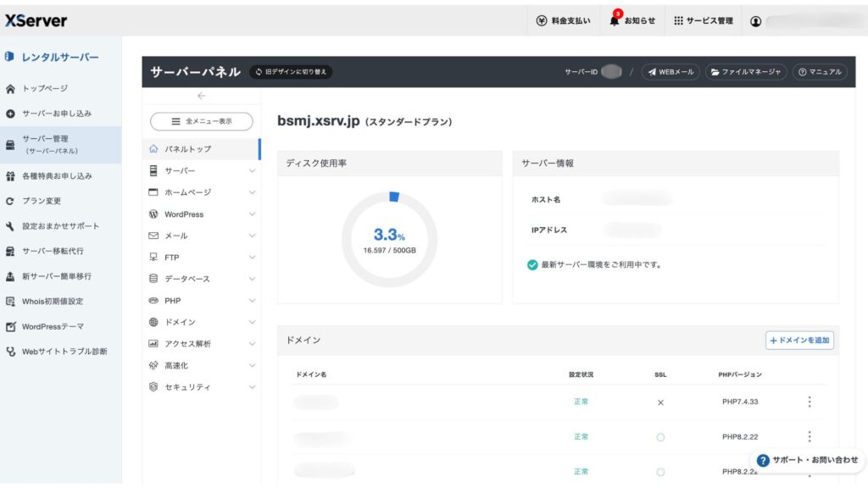Click the Webサイトトラブル診断 stethoscope icon

tap(10, 352)
